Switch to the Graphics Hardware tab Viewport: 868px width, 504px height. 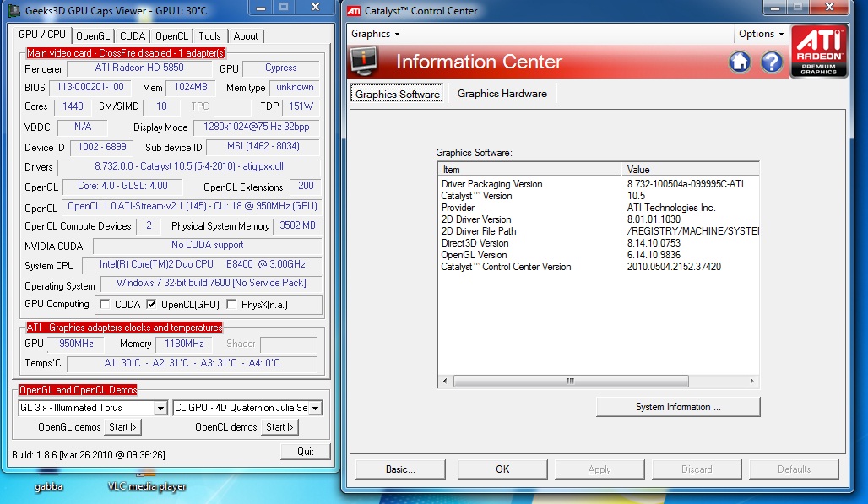[x=502, y=94]
